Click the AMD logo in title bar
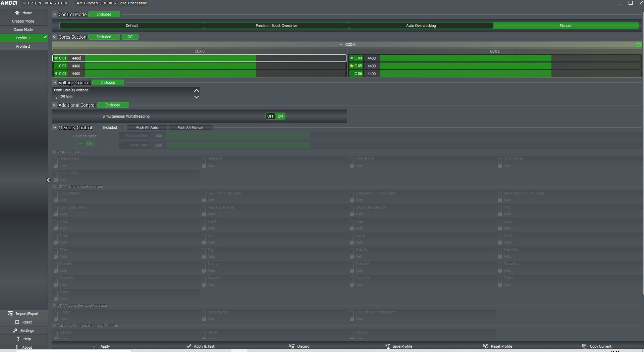This screenshot has height=352, width=644. tap(9, 3)
